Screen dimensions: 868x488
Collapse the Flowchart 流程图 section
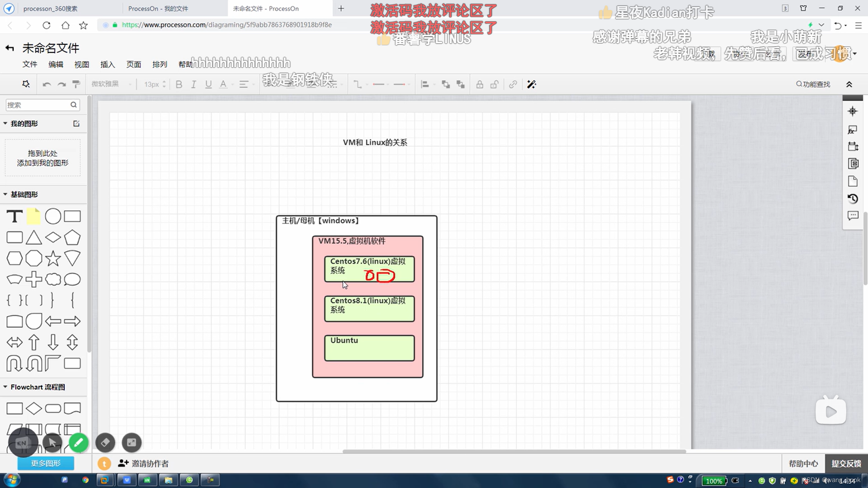point(5,387)
